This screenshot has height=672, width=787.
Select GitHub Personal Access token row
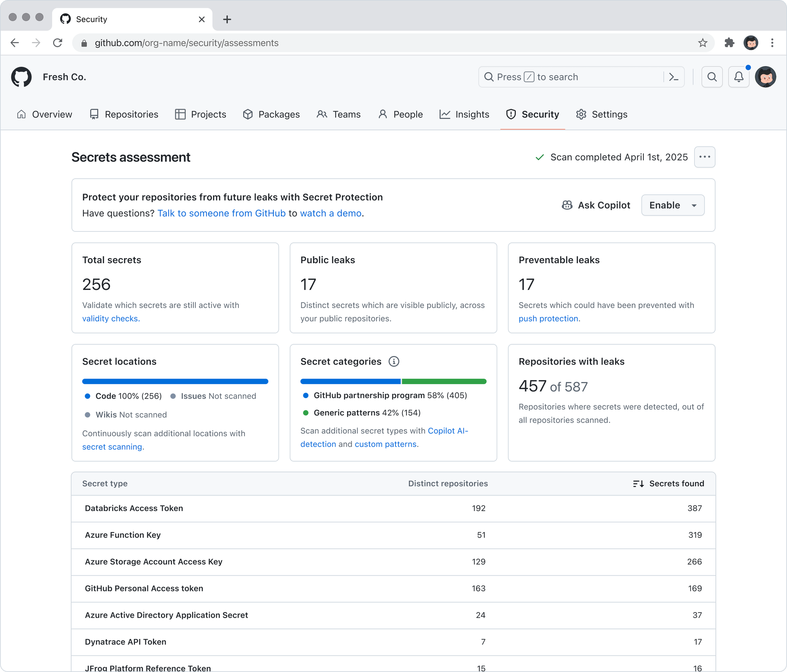[x=393, y=589]
